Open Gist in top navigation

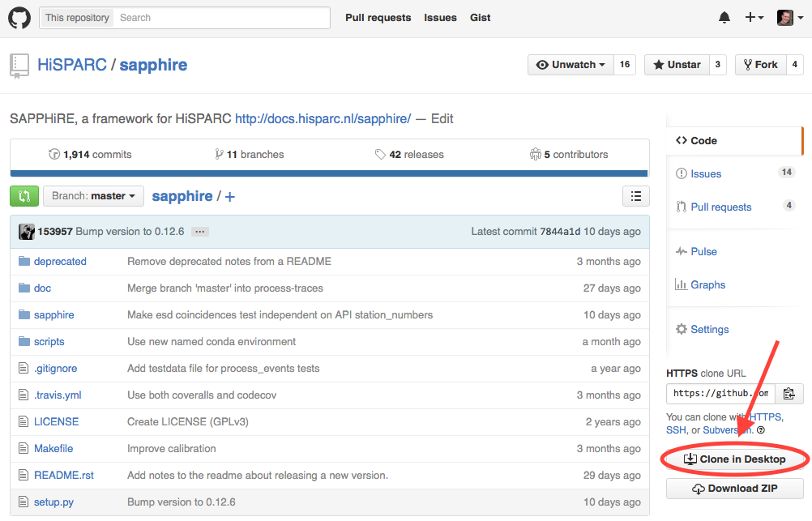[480, 18]
